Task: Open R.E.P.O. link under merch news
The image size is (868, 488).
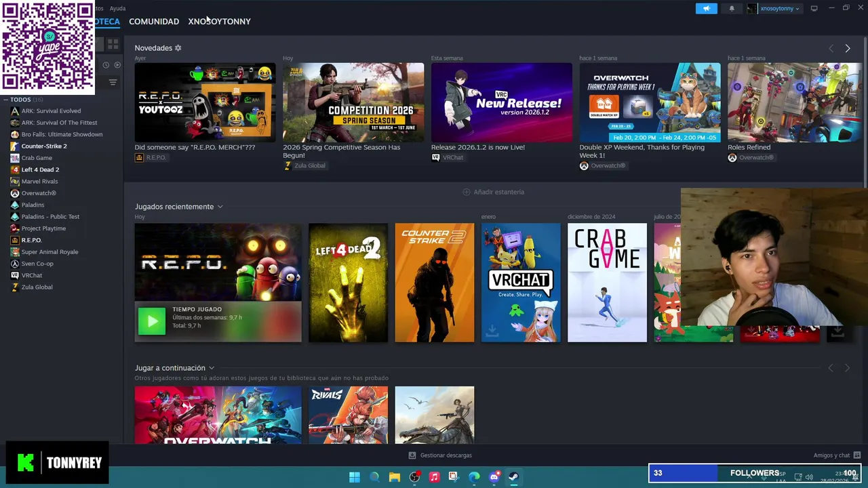Action: (x=155, y=157)
